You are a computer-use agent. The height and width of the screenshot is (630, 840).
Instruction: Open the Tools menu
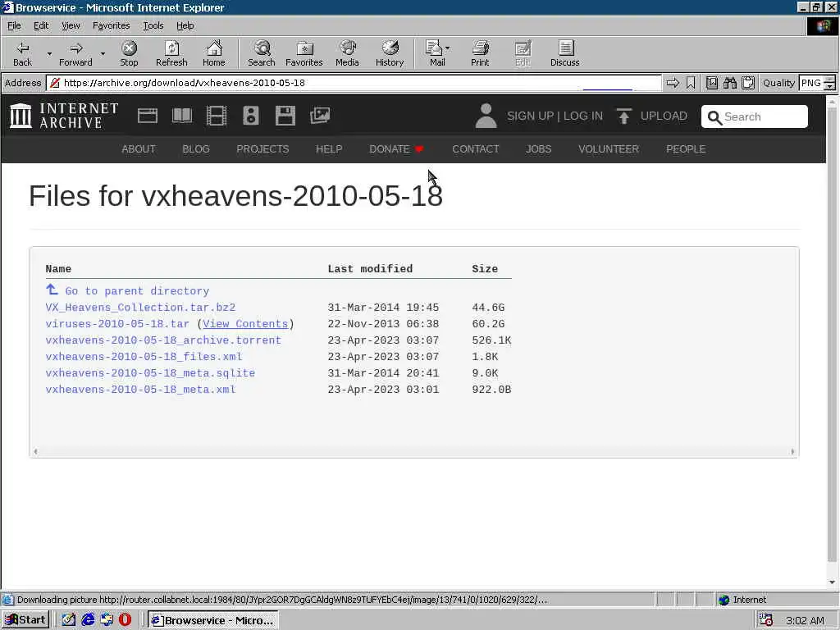click(x=153, y=25)
